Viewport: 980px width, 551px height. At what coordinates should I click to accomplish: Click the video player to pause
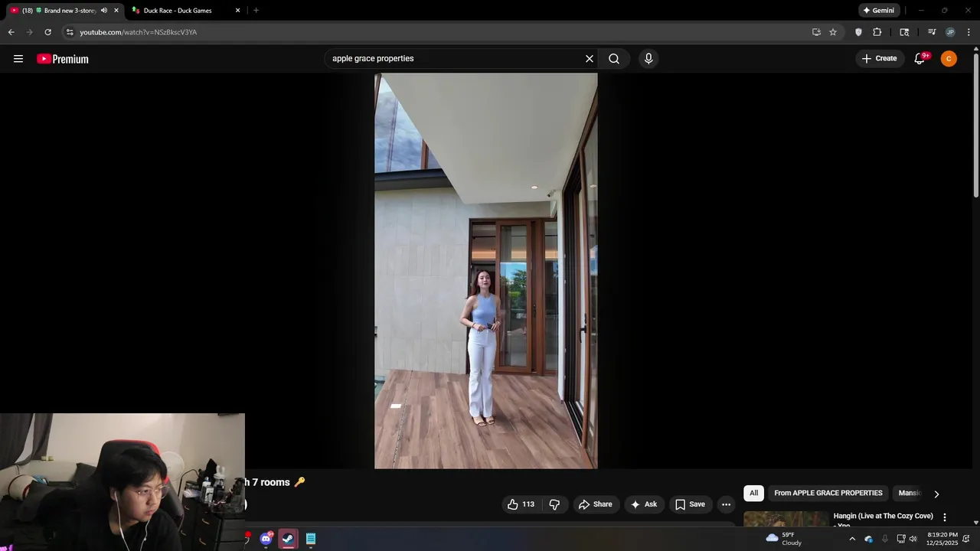tap(485, 271)
